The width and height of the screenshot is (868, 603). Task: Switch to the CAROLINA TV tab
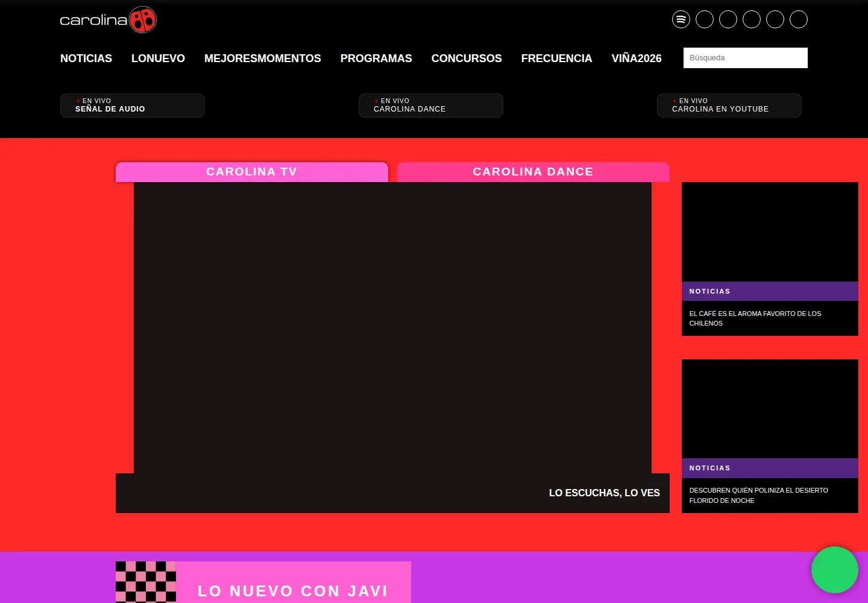point(252,172)
